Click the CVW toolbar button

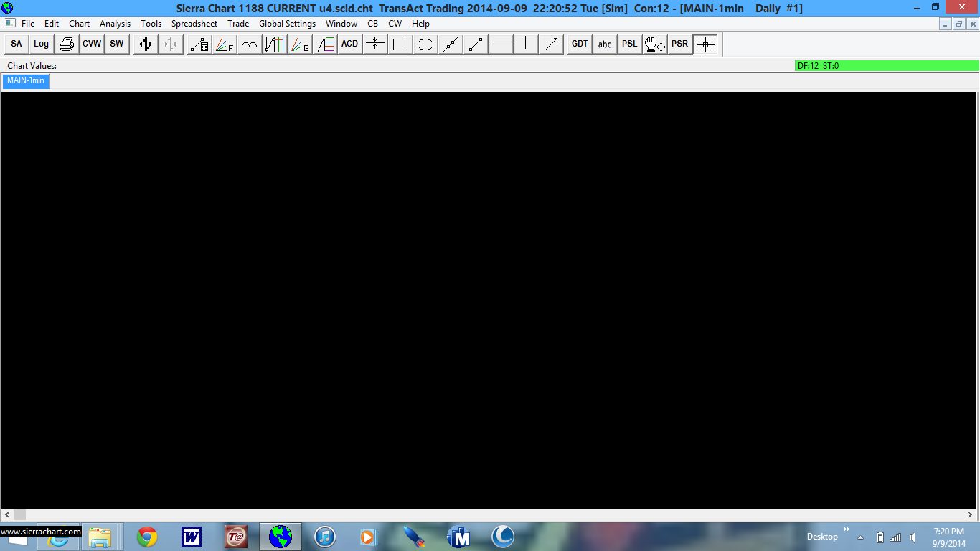pyautogui.click(x=92, y=44)
